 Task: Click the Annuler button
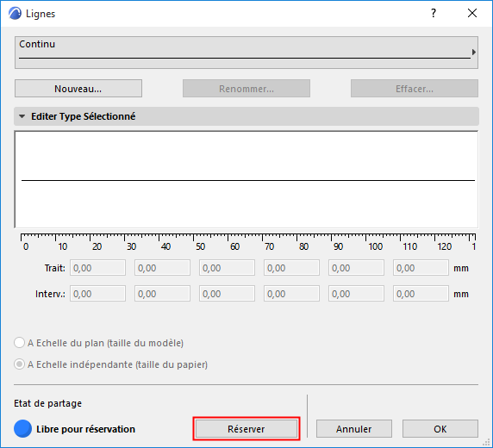coord(354,429)
